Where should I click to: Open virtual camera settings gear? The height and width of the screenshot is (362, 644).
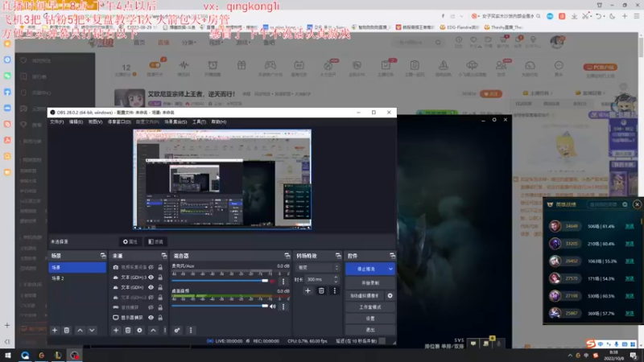tap(390, 295)
